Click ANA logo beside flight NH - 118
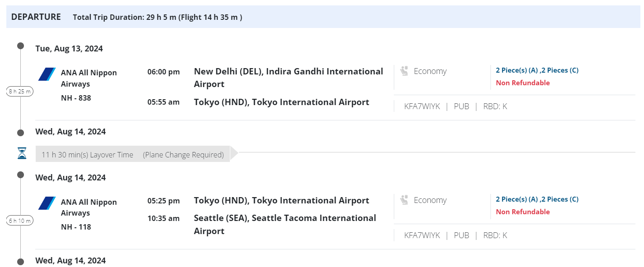This screenshot has width=644, height=267. [x=47, y=203]
